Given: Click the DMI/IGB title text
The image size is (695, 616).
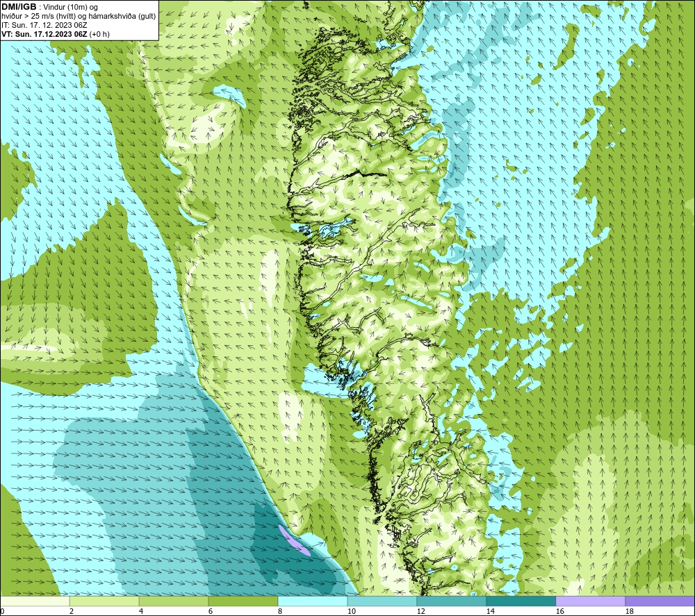Looking at the screenshot, I should pos(19,7).
